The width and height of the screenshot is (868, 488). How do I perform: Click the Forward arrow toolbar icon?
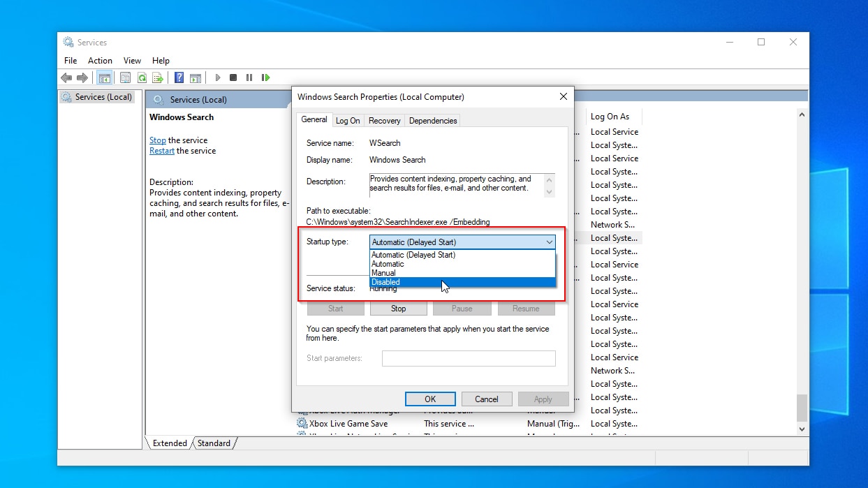coord(82,77)
